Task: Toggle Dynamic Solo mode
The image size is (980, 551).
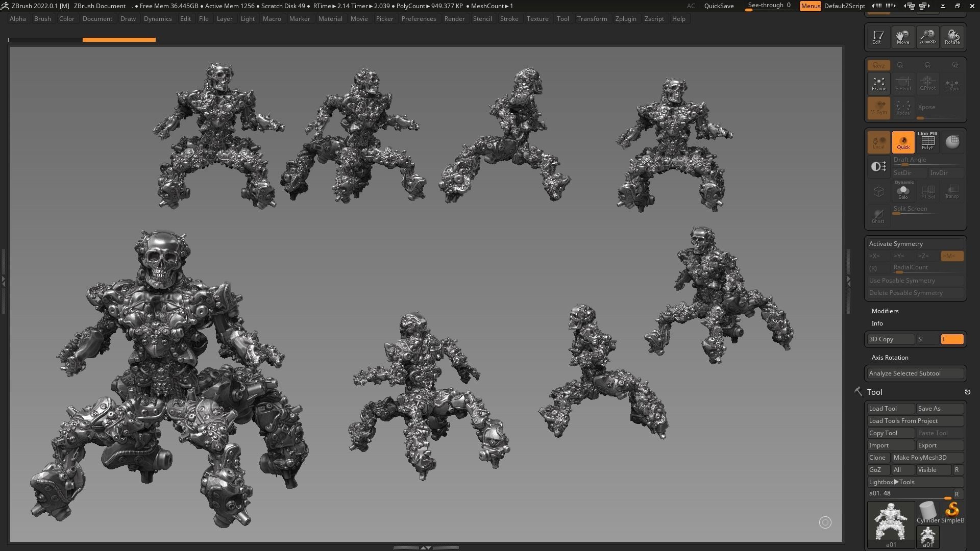Action: 903,191
